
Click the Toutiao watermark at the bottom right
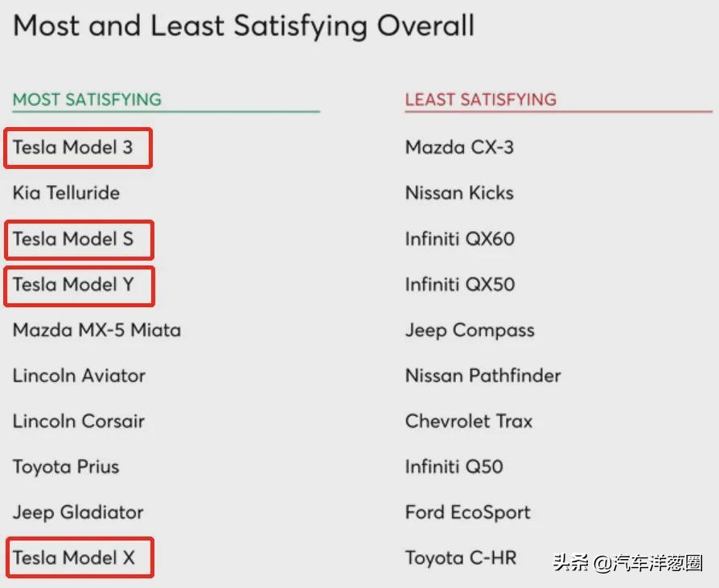pos(627,562)
